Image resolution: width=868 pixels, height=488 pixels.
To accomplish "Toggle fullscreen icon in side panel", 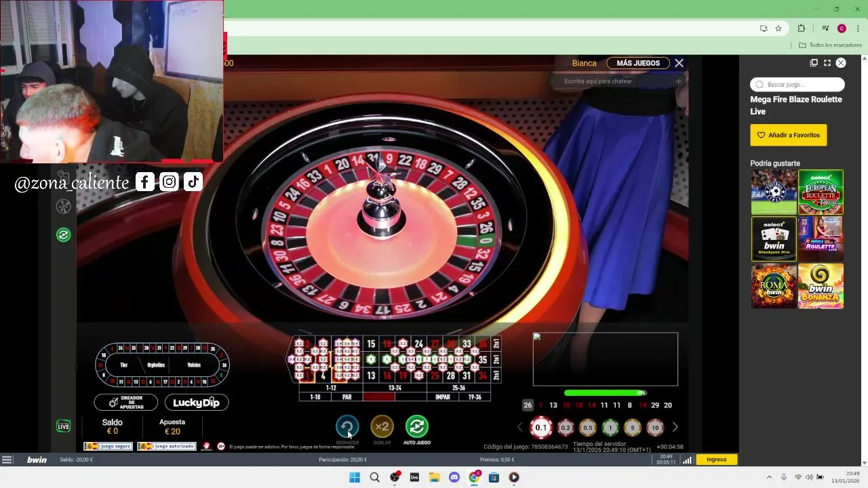I will [x=827, y=63].
